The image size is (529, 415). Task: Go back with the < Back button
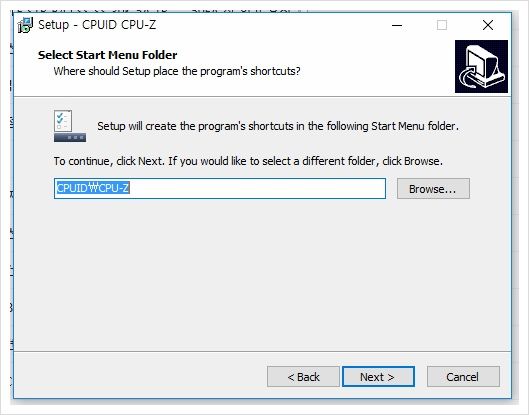(303, 377)
